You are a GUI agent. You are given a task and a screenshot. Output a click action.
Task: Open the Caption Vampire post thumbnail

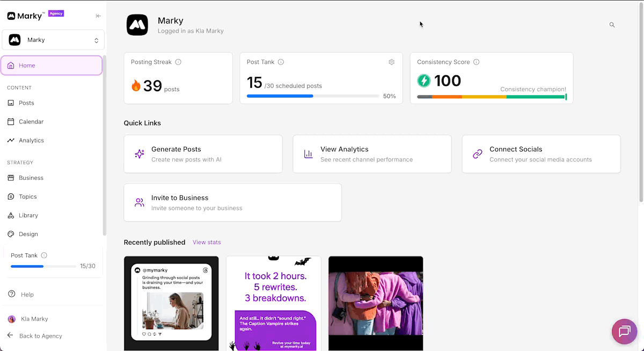point(273,303)
